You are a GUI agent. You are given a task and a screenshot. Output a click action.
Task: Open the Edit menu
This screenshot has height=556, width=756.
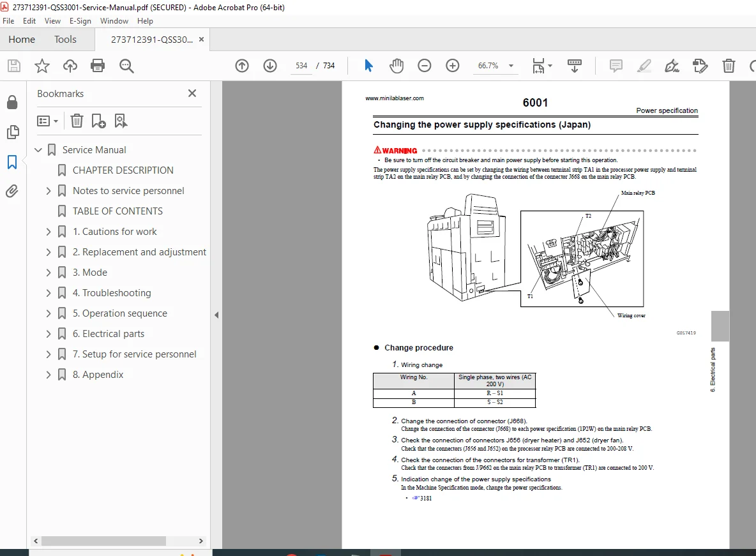(29, 20)
